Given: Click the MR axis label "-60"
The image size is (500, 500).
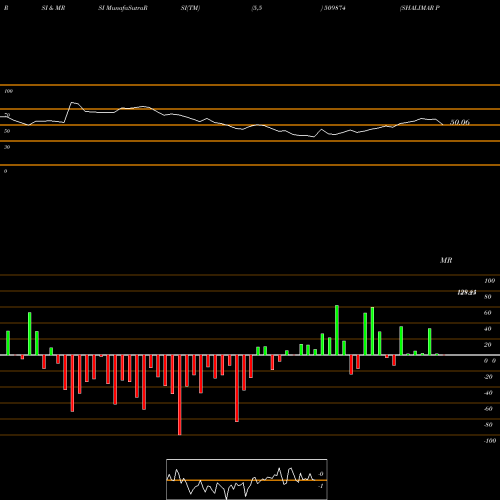Looking at the screenshot, I should click(488, 409).
